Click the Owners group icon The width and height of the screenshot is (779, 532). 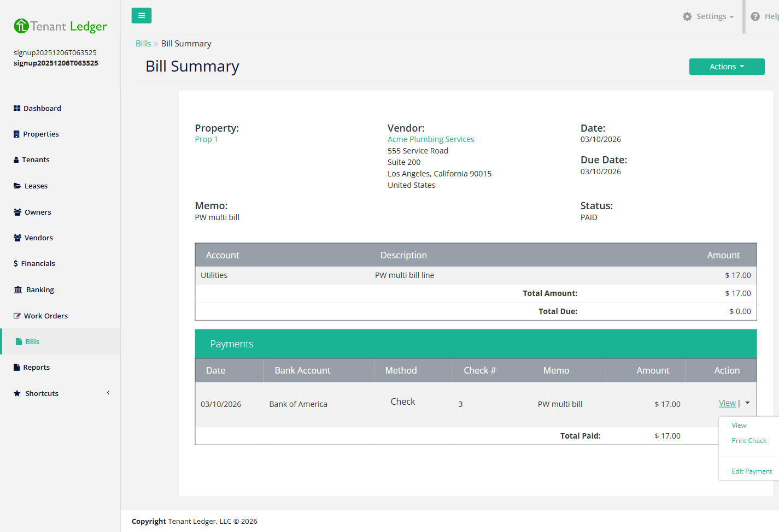(x=17, y=212)
